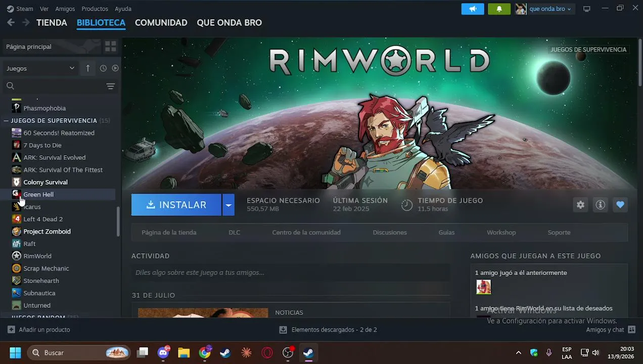The height and width of the screenshot is (364, 643).
Task: Open the Guías link
Action: 446,233
